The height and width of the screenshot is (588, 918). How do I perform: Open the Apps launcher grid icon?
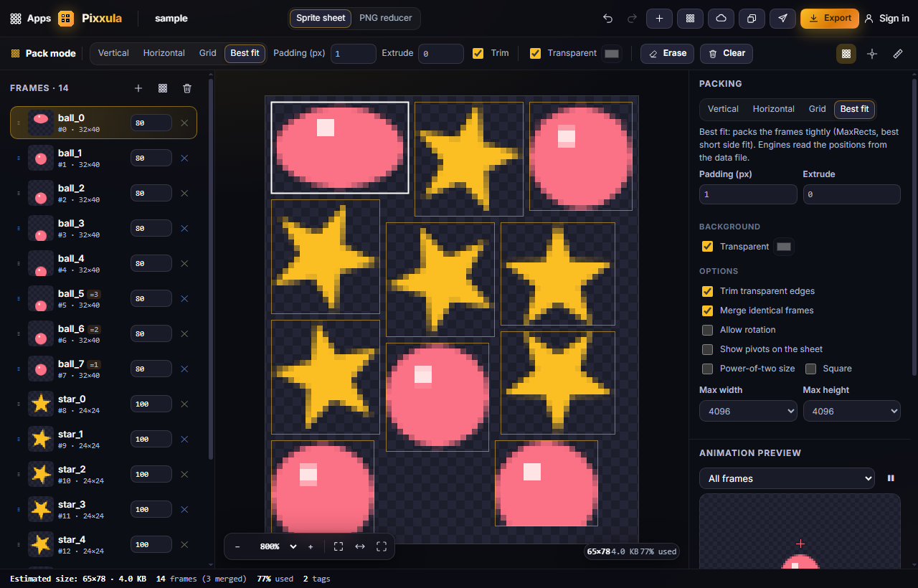pos(16,19)
